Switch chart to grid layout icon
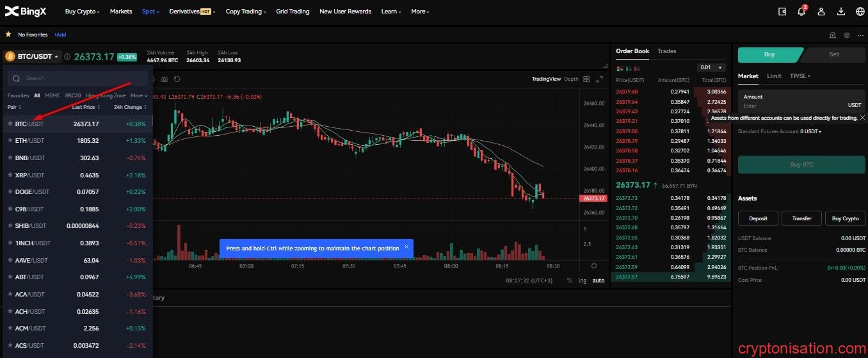This screenshot has height=358, width=868. [586, 79]
